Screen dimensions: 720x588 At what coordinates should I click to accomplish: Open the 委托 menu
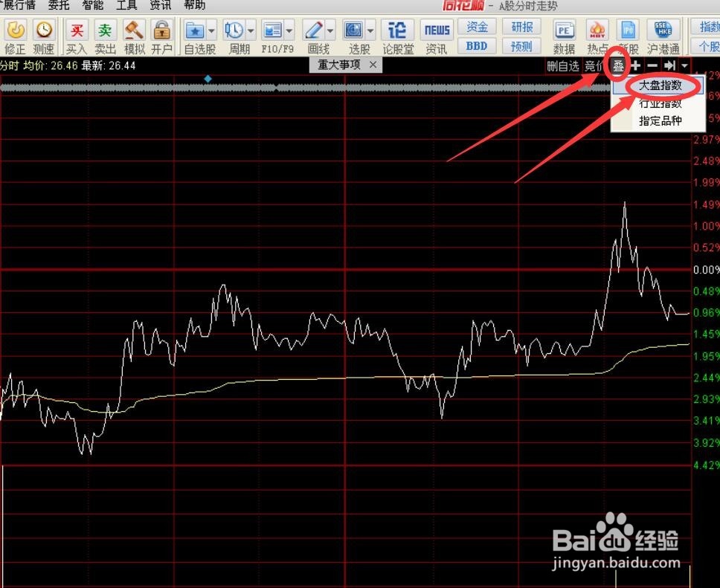click(x=59, y=5)
